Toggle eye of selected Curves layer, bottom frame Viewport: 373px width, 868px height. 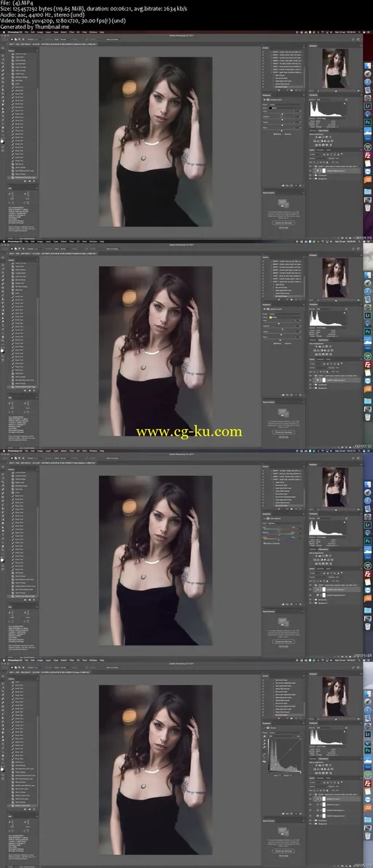310,799
